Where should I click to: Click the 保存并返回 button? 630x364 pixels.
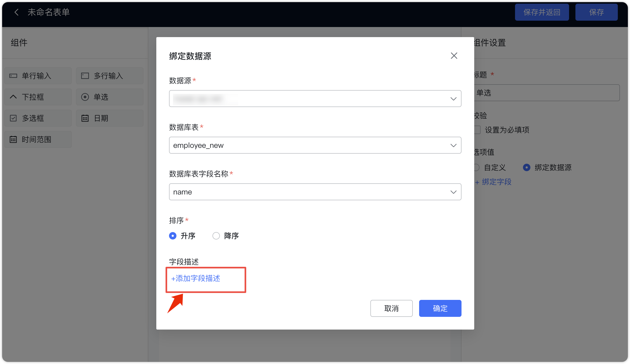click(x=542, y=12)
